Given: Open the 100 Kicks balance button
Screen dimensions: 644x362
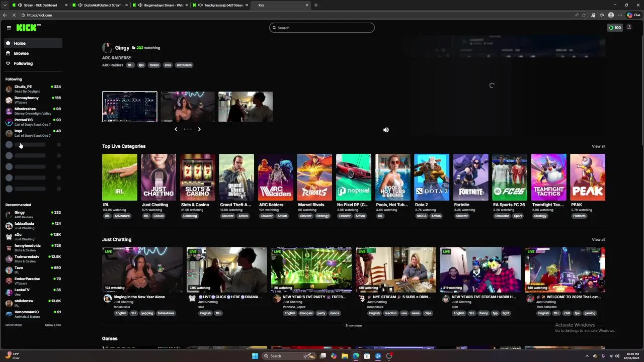Looking at the screenshot, I should click(x=615, y=28).
